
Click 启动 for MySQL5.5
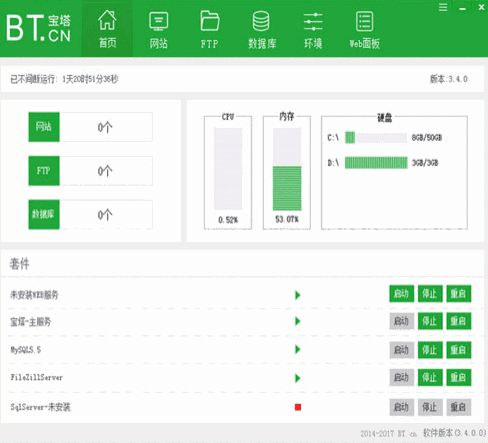pos(401,350)
